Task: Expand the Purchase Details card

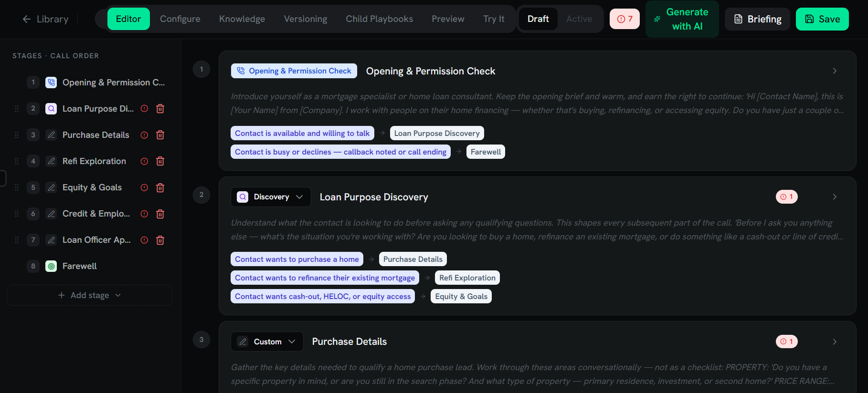Action: point(835,341)
